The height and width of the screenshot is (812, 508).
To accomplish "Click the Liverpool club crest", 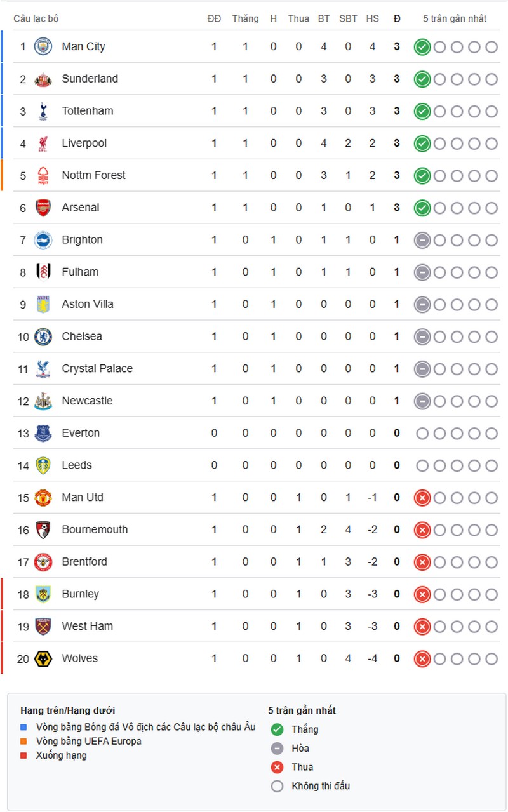I will coord(43,143).
